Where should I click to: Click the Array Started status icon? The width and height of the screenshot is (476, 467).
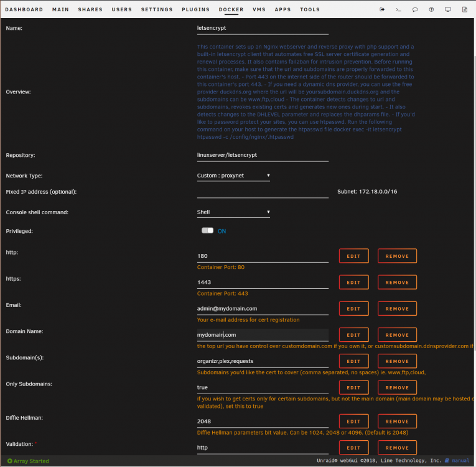click(10, 461)
